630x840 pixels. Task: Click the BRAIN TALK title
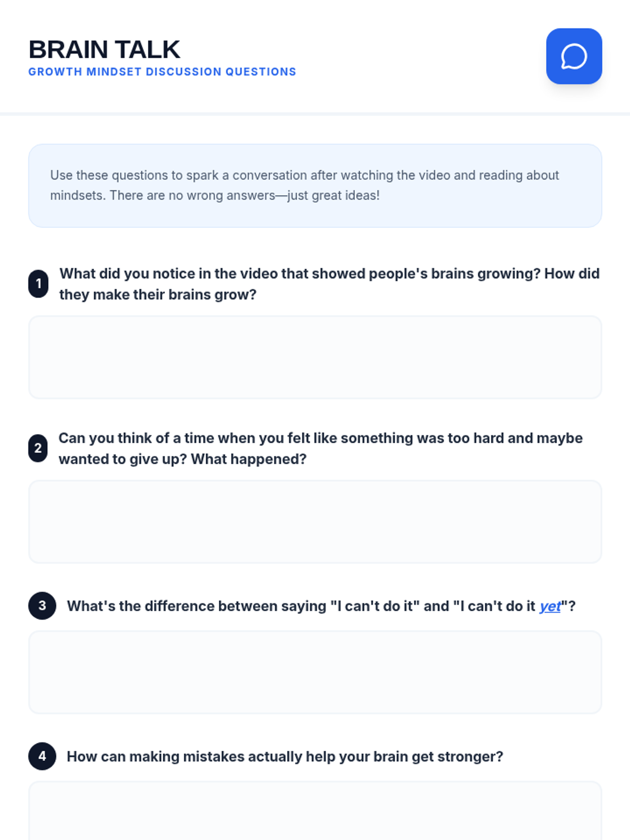[104, 49]
